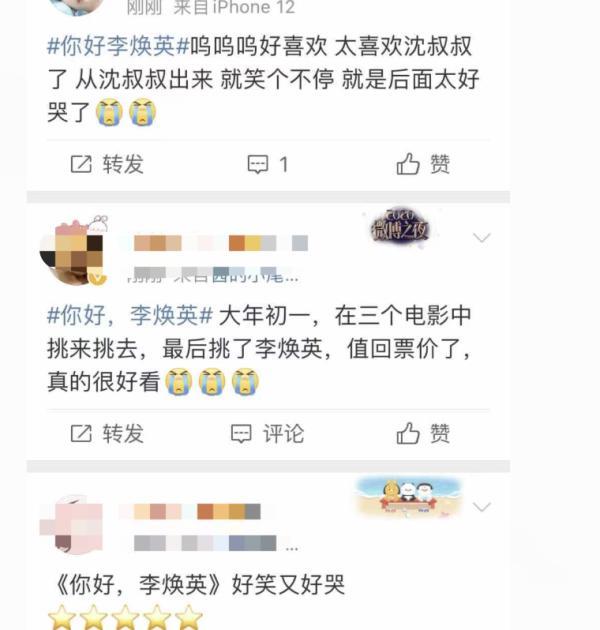Open blurred username of second post
Image resolution: width=600 pixels, height=630 pixels.
(221, 243)
